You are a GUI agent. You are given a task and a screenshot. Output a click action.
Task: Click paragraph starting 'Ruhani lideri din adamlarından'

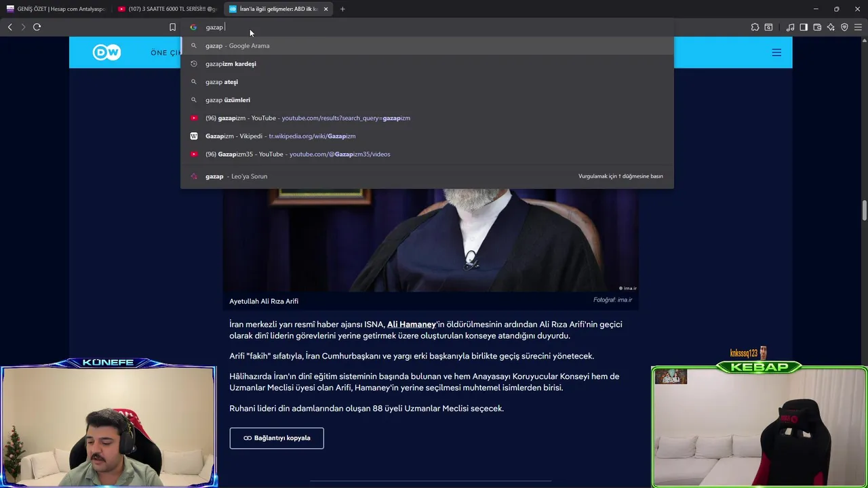click(366, 408)
